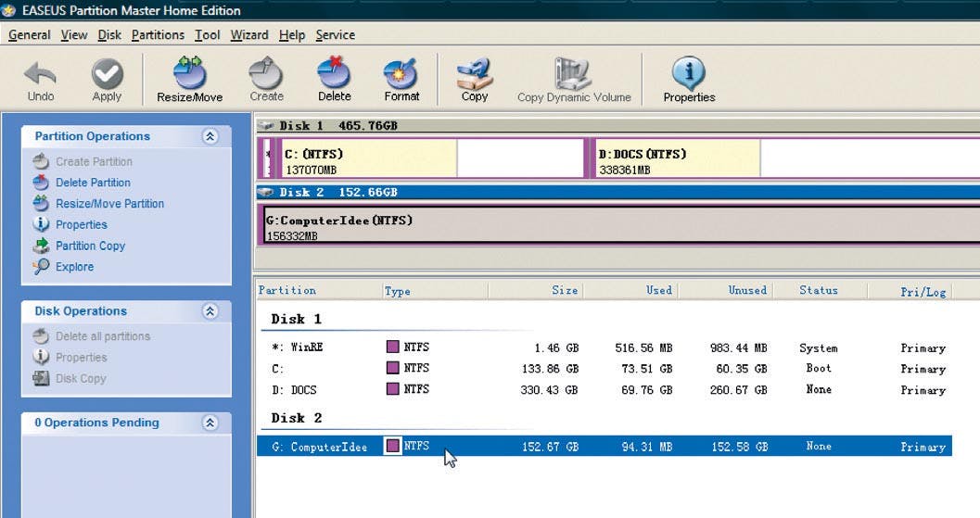Click the Apply checkmark icon
Screen dimensions: 980x518
click(x=107, y=74)
